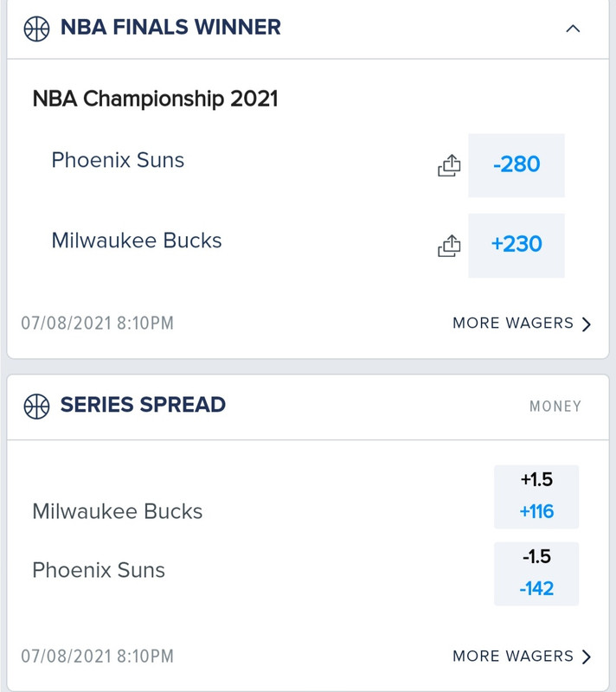Click the NBA Finals Winner header title
Viewport: 616px width, 692px height.
pos(170,28)
